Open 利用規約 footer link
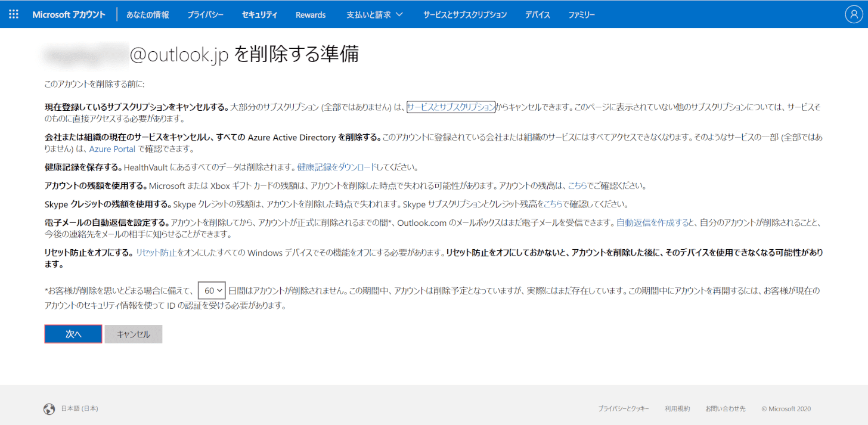 tap(677, 409)
